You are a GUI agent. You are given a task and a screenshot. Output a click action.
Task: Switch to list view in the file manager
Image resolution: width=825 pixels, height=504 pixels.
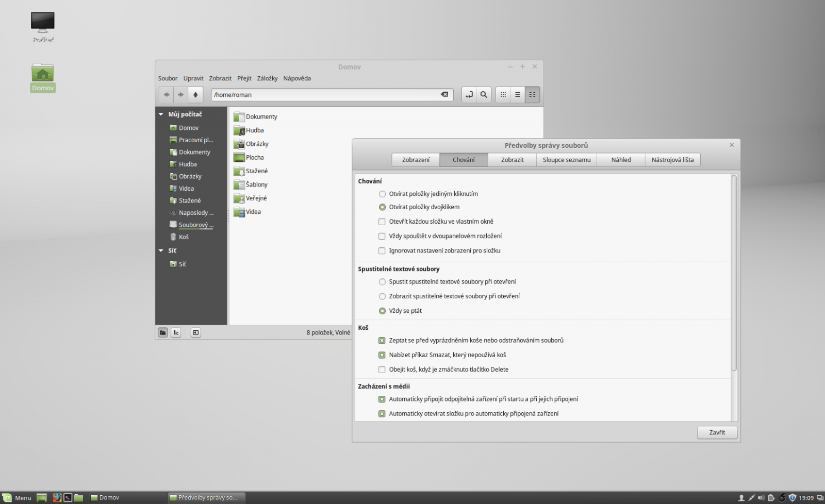tap(518, 94)
